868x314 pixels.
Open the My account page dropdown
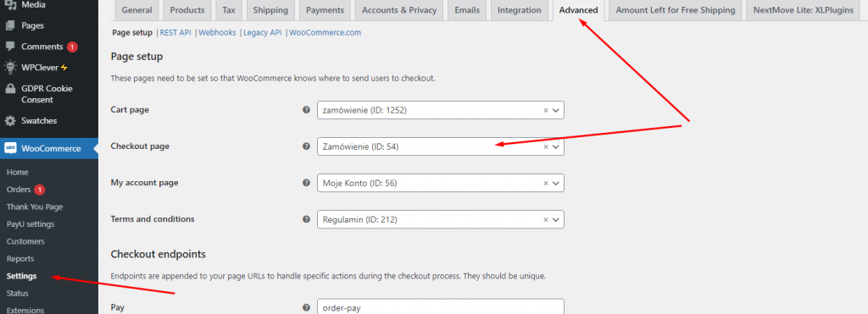[x=441, y=183]
